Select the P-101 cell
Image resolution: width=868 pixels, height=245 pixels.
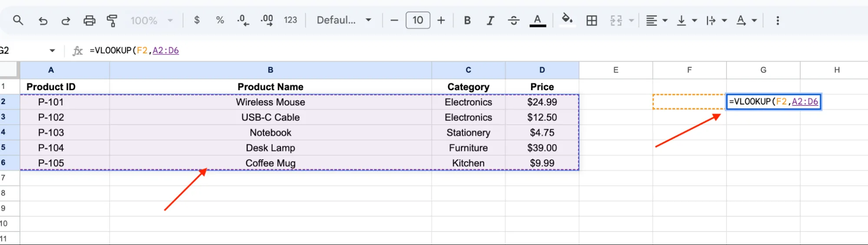[x=65, y=102]
